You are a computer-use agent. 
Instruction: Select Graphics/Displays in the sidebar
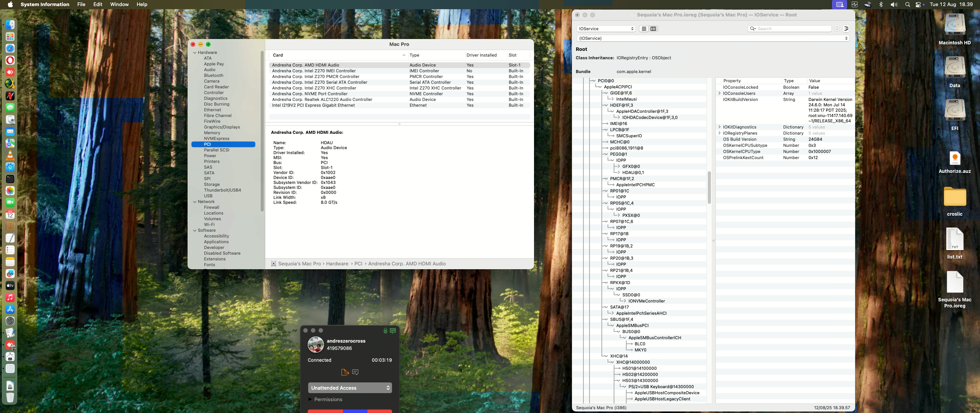coord(222,127)
